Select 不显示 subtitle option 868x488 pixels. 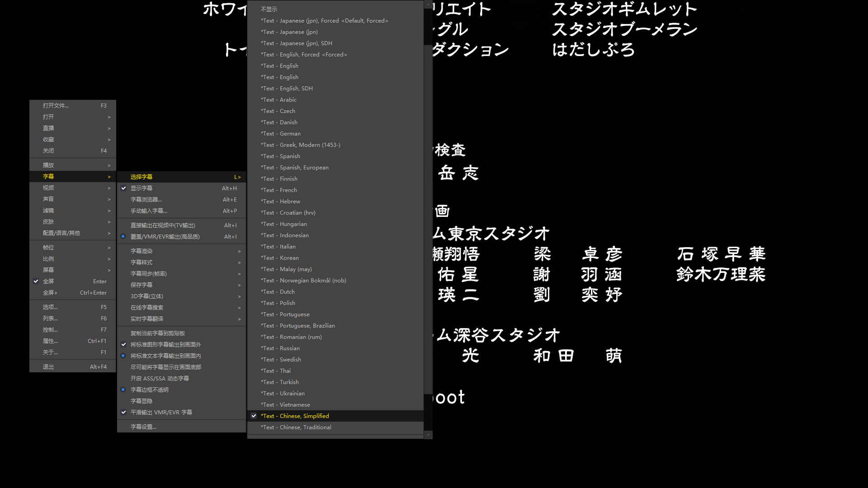click(335, 9)
